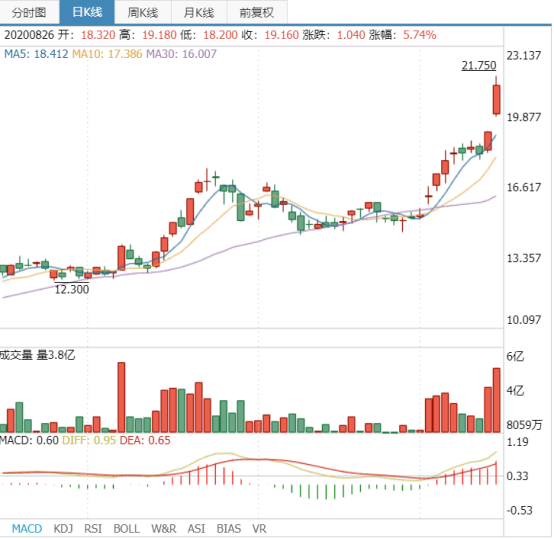Click the 16.617 price axis label

tap(524, 187)
